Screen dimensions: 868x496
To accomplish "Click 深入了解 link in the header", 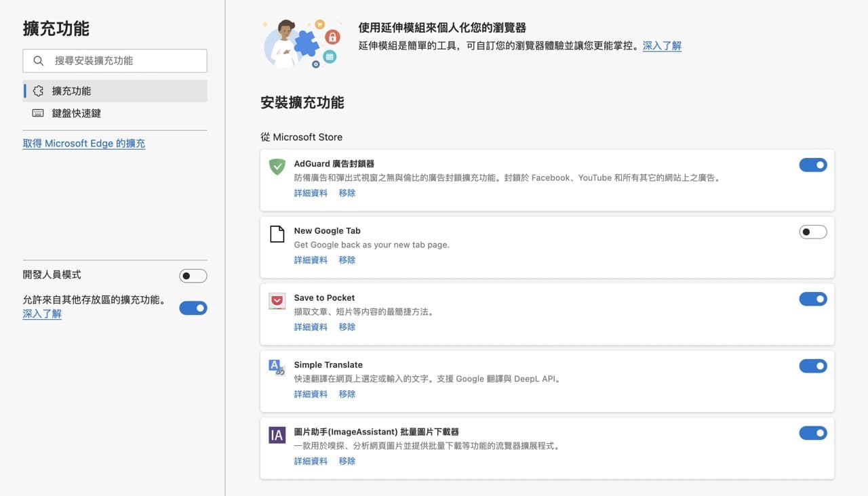I will (662, 46).
